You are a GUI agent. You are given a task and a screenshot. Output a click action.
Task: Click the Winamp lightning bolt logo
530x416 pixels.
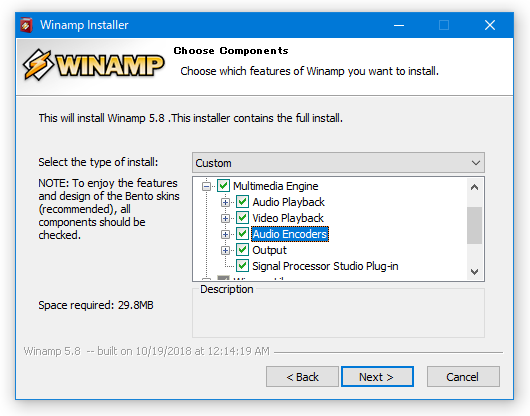coord(38,65)
